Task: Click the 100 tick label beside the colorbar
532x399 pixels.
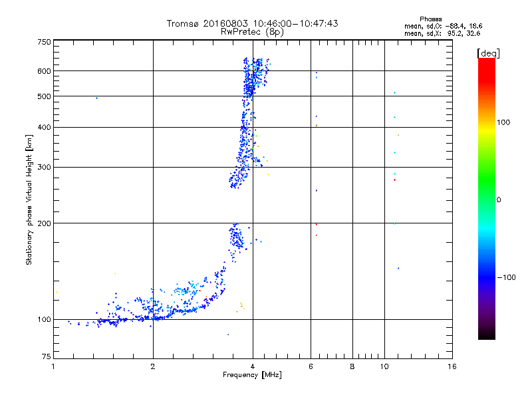Action: [503, 122]
